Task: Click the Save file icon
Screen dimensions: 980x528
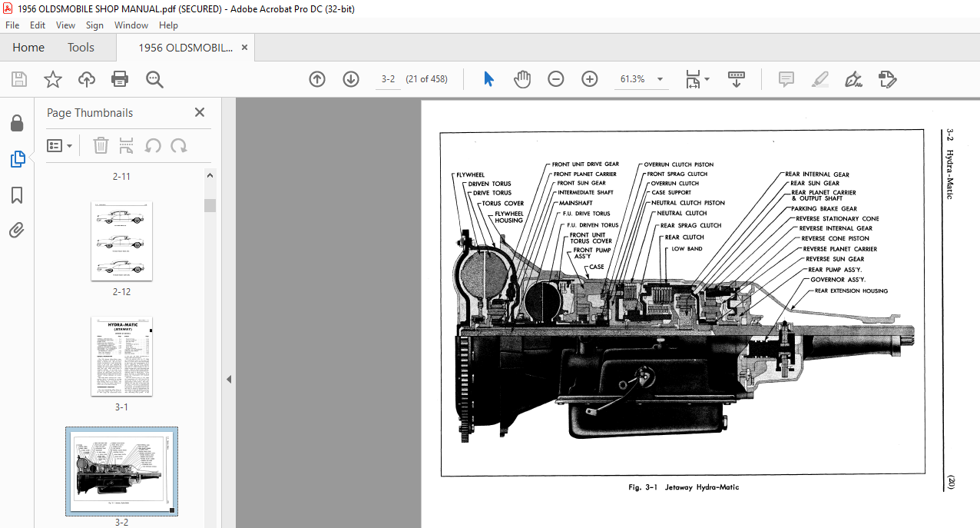Action: (19, 79)
